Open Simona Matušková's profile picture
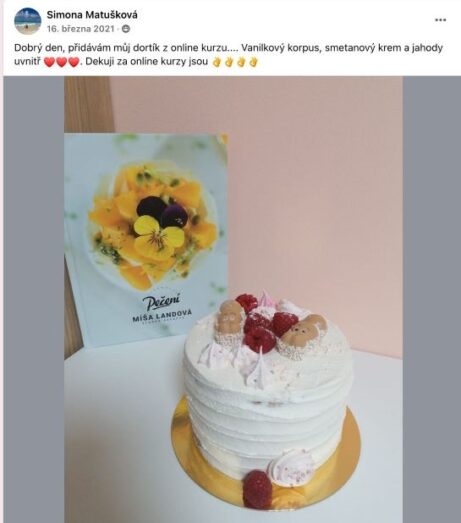Screen dimensions: 461x523 pyautogui.click(x=28, y=21)
